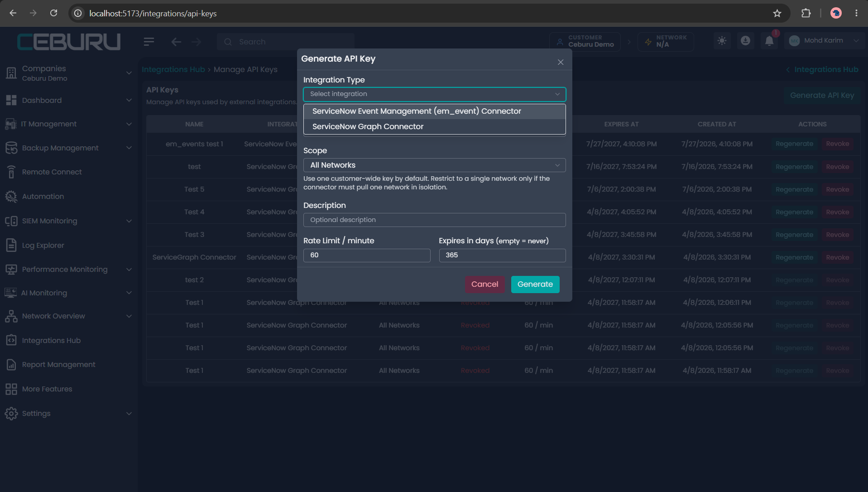Open the AI Monitoring icon
The image size is (868, 492).
[x=11, y=293]
